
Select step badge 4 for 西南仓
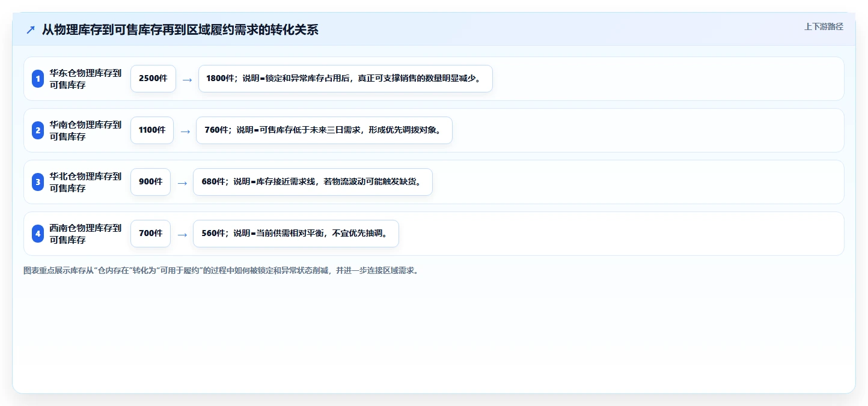tap(38, 234)
